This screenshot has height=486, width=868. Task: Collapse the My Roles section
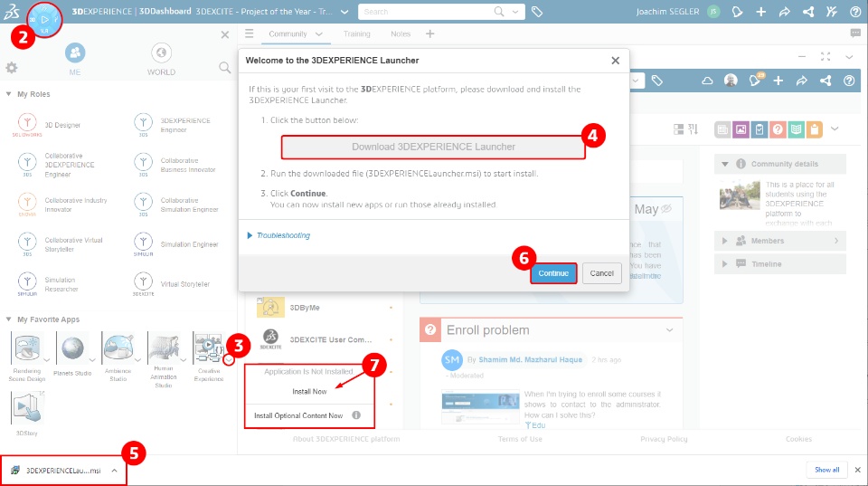(8, 94)
